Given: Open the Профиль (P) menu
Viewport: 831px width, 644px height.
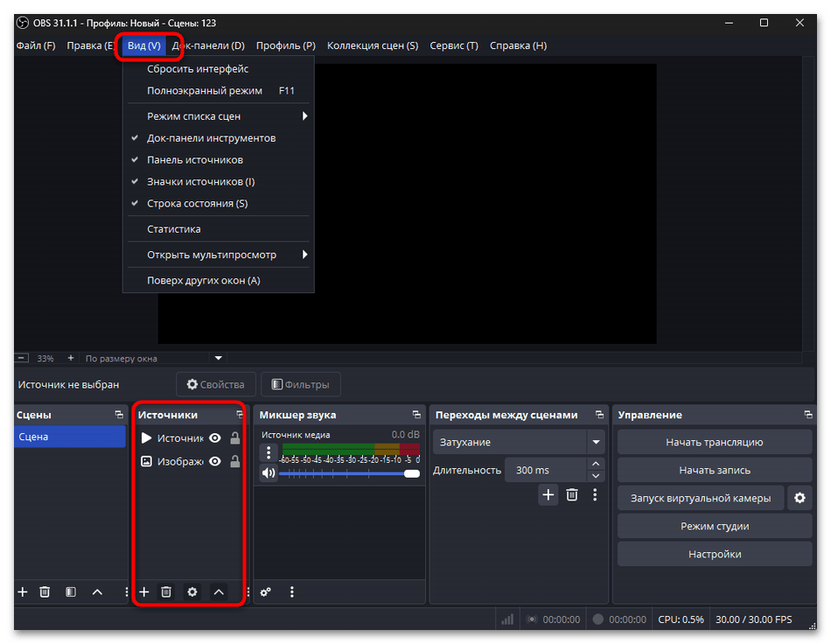Looking at the screenshot, I should point(285,45).
